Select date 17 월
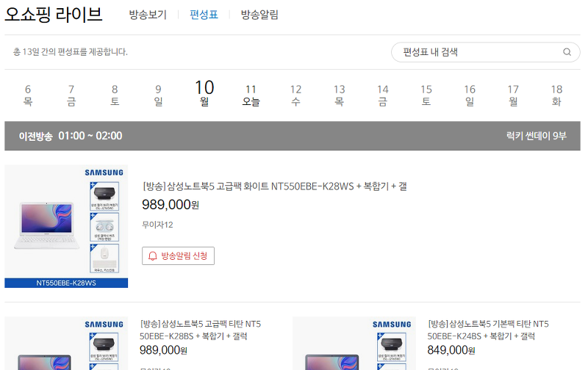This screenshot has width=588, height=370. click(513, 95)
